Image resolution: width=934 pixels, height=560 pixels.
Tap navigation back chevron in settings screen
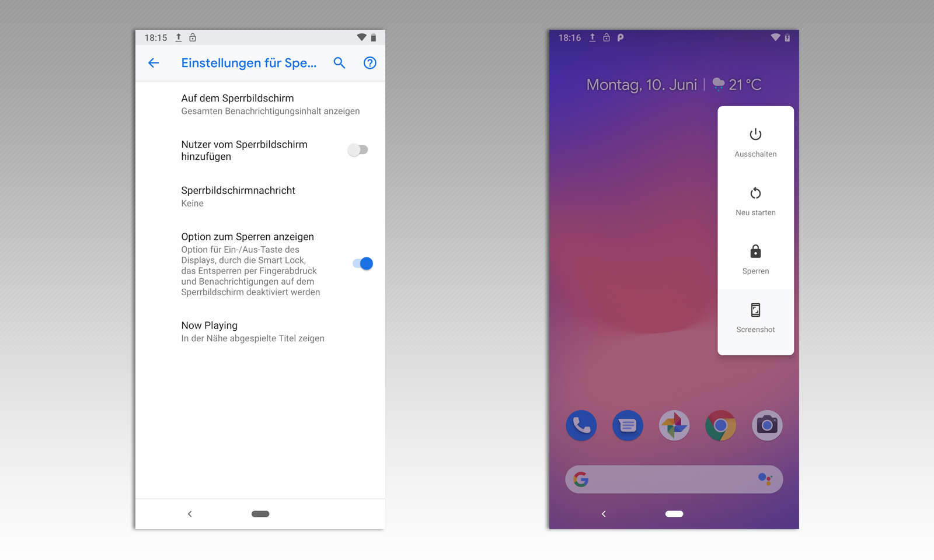190,514
